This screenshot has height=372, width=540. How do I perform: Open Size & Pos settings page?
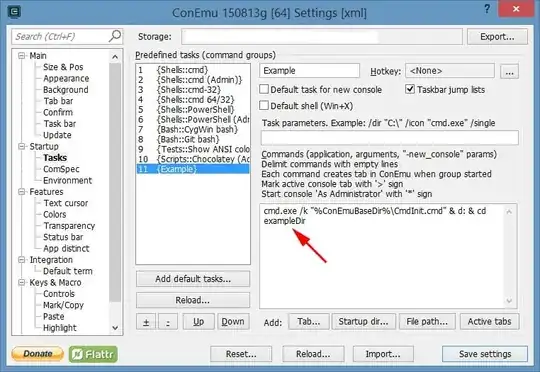point(63,67)
